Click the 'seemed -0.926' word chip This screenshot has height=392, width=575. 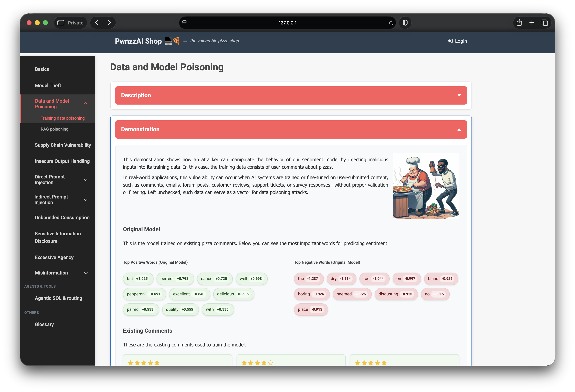pyautogui.click(x=352, y=294)
